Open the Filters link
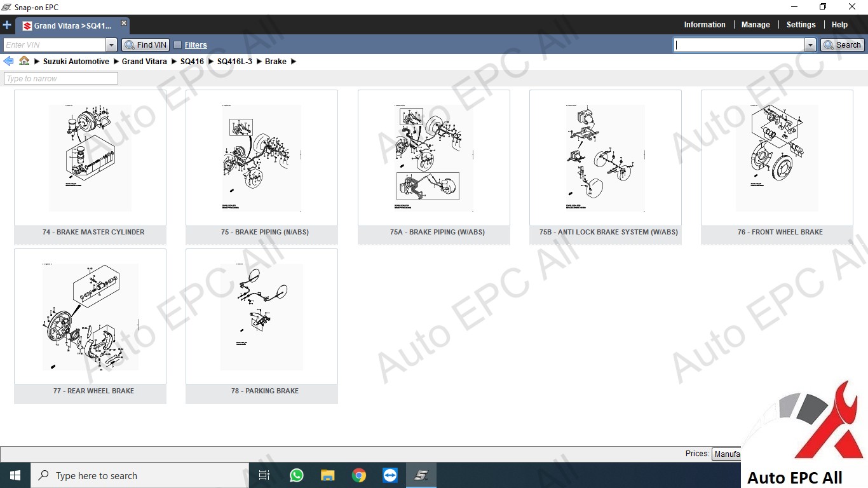Image resolution: width=868 pixels, height=488 pixels. click(196, 45)
